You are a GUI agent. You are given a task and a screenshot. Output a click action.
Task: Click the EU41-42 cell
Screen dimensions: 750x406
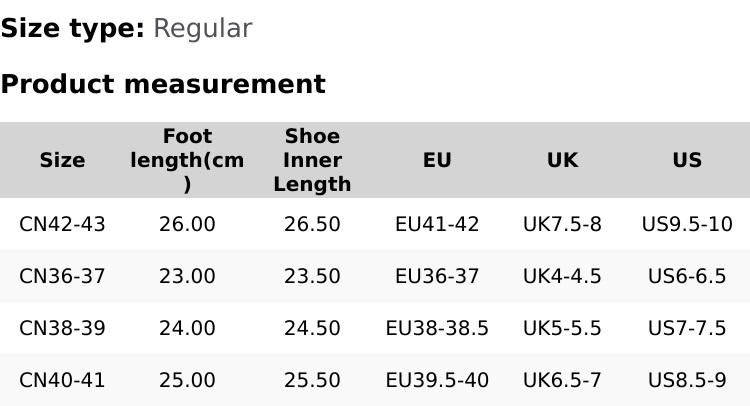click(437, 224)
